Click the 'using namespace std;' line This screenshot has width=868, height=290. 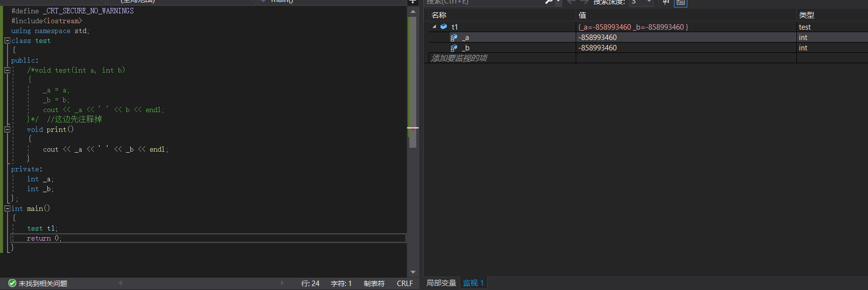coord(50,31)
